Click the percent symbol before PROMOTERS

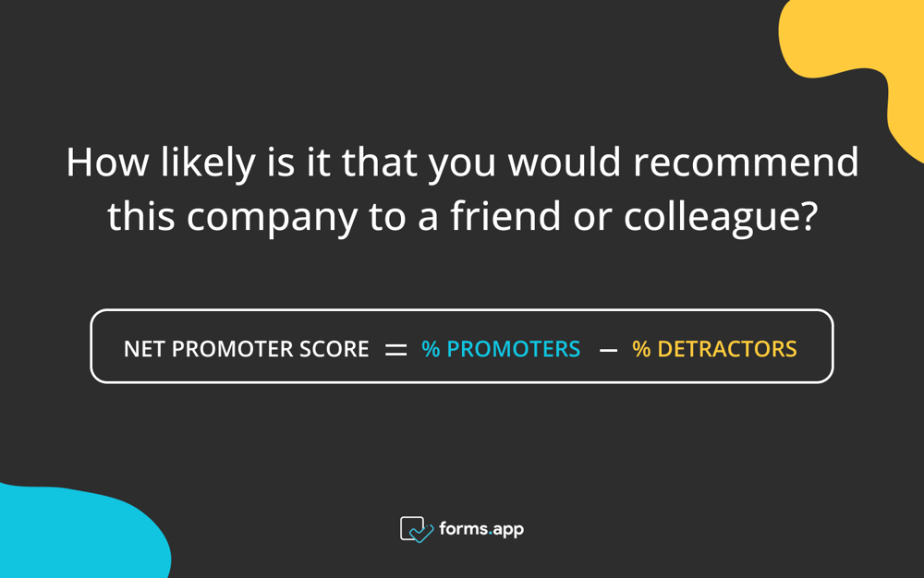[431, 349]
